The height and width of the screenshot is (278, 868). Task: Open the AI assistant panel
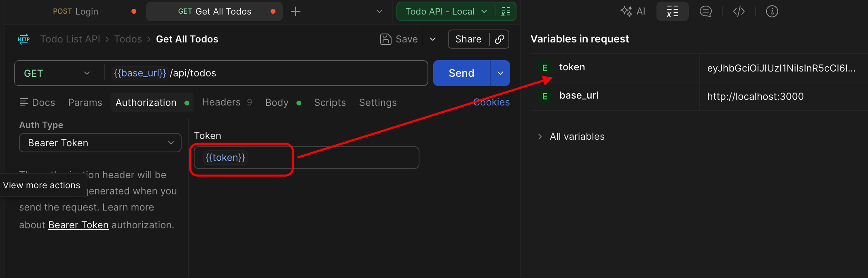[x=633, y=11]
